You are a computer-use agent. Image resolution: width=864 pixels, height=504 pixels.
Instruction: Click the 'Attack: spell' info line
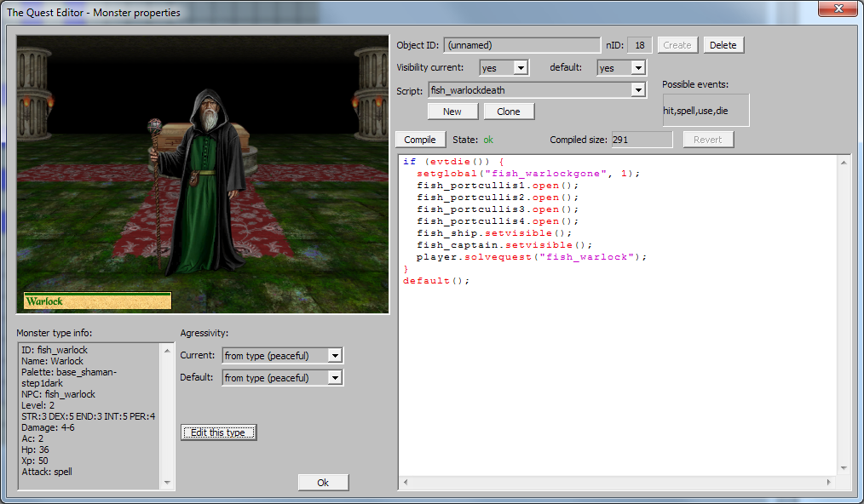click(47, 472)
